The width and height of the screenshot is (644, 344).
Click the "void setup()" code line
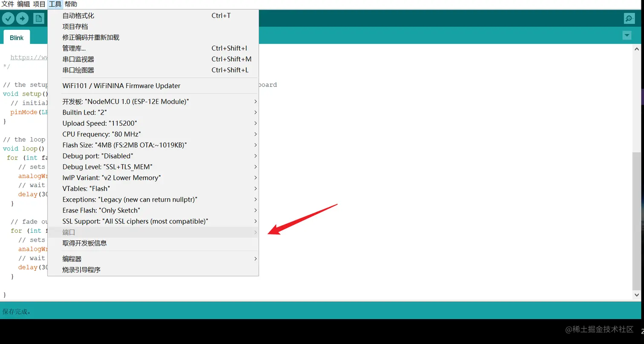coord(26,94)
